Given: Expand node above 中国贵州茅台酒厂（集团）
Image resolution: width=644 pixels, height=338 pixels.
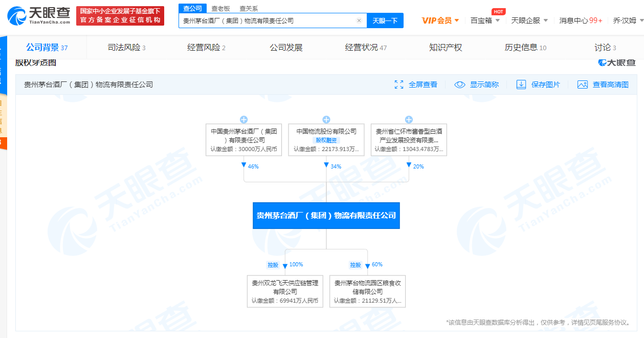Looking at the screenshot, I should coord(243,120).
